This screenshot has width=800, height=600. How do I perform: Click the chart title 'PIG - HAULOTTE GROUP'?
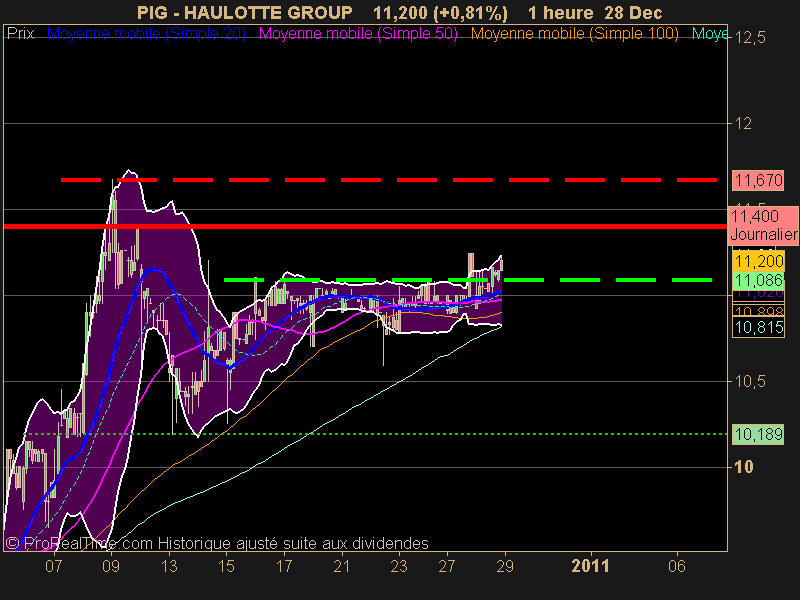pos(245,12)
